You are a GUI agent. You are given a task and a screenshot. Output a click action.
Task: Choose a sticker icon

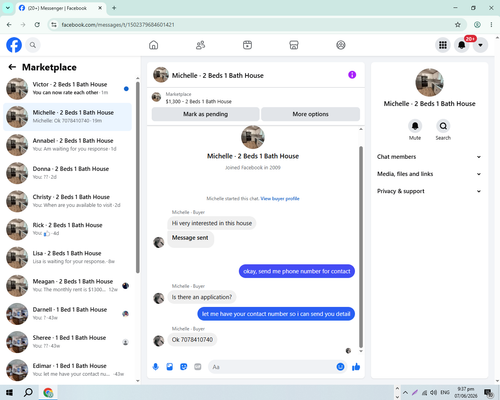184,367
